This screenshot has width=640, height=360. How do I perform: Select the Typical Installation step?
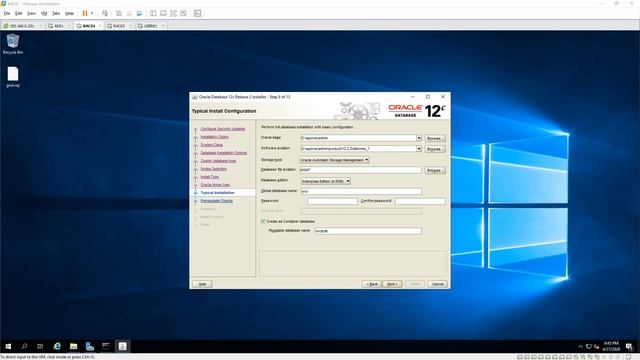coord(218,193)
